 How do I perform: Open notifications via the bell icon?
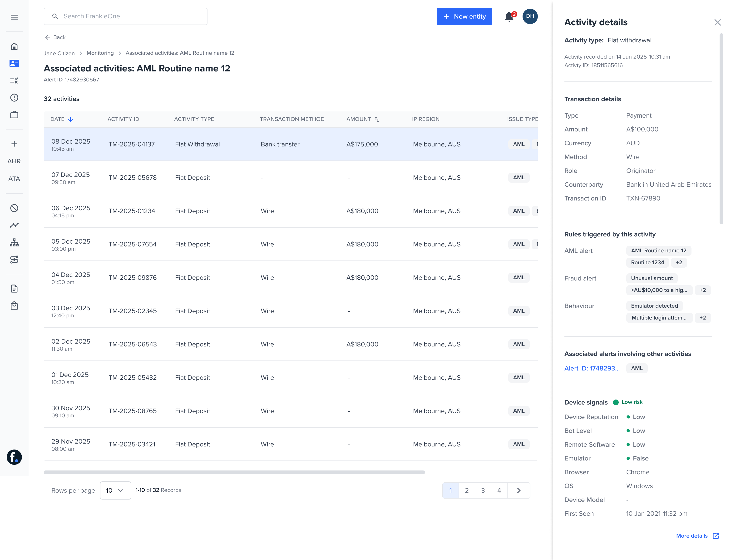(x=509, y=16)
